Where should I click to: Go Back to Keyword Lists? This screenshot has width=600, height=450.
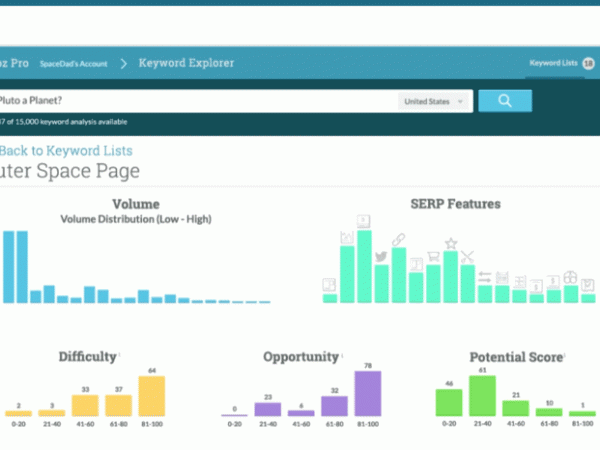coord(66,151)
